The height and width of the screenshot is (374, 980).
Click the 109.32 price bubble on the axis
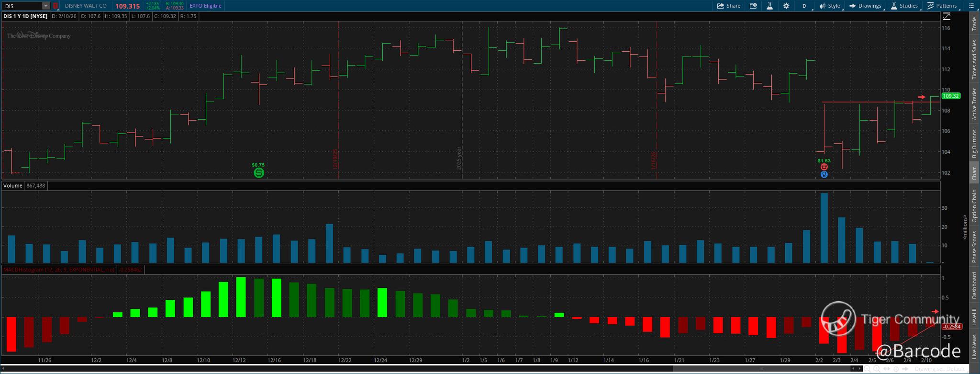pos(950,96)
